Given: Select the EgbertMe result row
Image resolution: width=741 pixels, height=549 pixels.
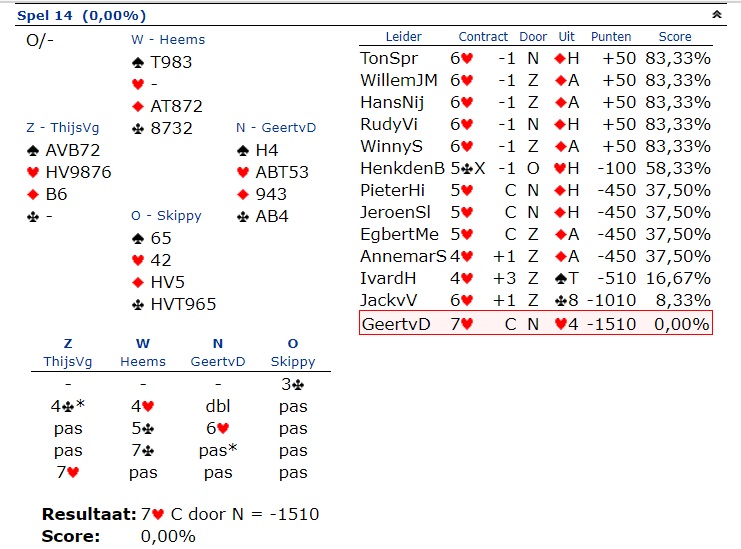Looking at the screenshot, I should click(535, 234).
